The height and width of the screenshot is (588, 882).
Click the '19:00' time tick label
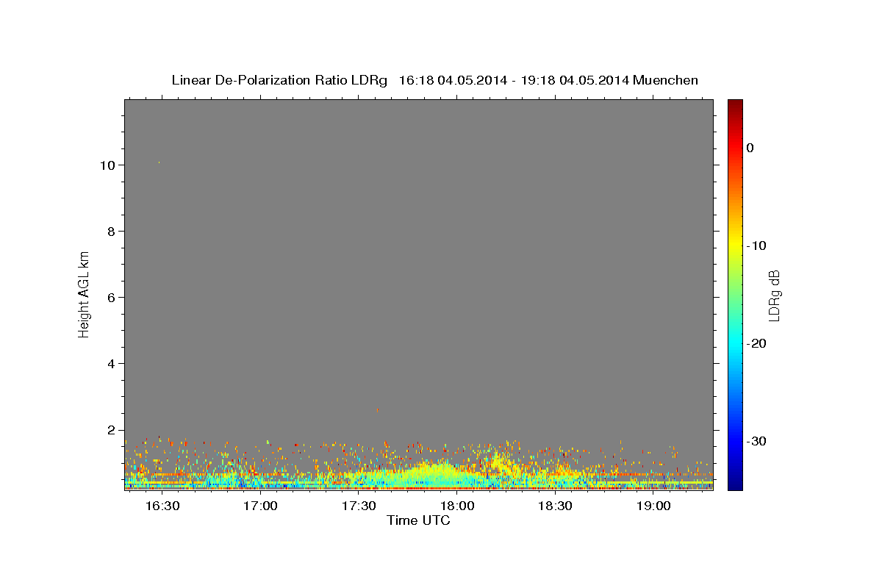pos(653,506)
